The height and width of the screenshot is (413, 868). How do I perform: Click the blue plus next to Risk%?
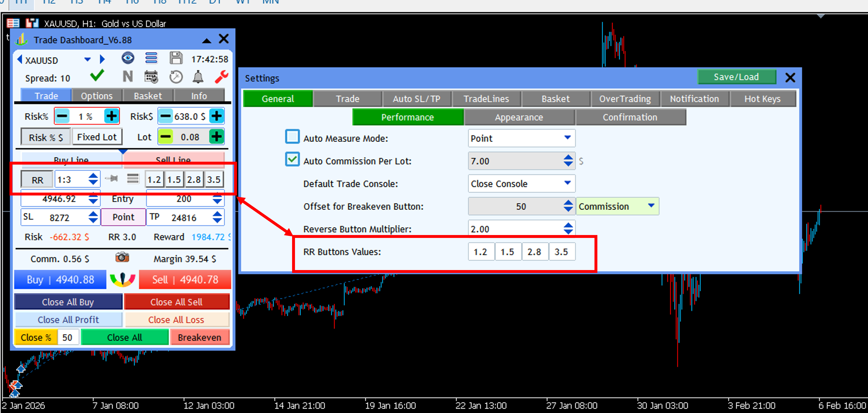coord(112,116)
